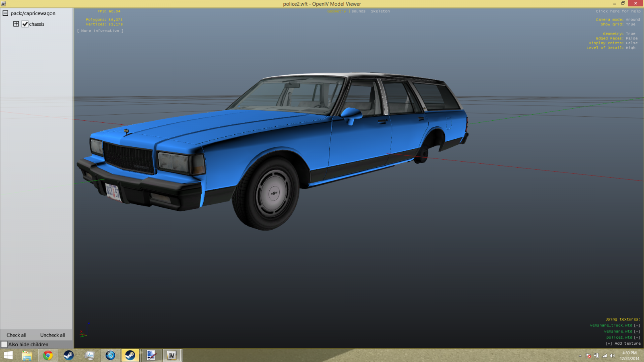Open OpenIV from the taskbar
644x362 pixels.
(172, 355)
